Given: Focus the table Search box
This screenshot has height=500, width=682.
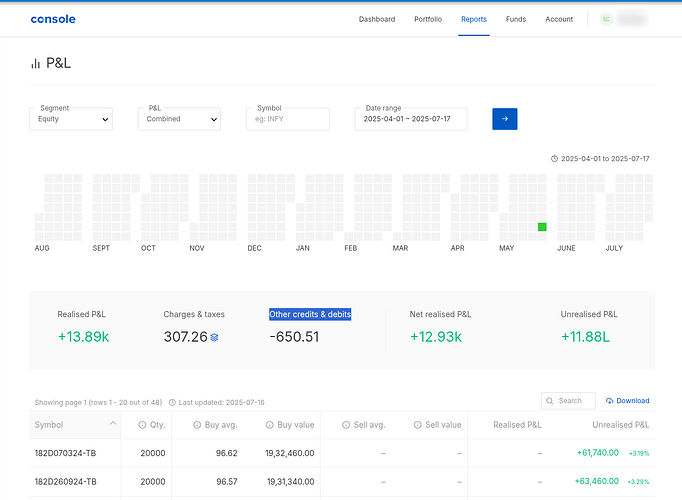Looking at the screenshot, I should pyautogui.click(x=568, y=400).
